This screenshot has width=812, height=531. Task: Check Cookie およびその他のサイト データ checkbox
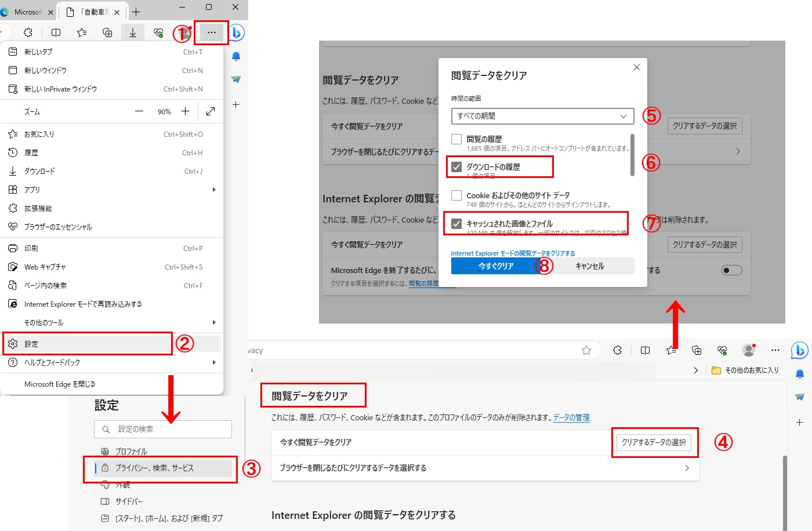click(456, 195)
